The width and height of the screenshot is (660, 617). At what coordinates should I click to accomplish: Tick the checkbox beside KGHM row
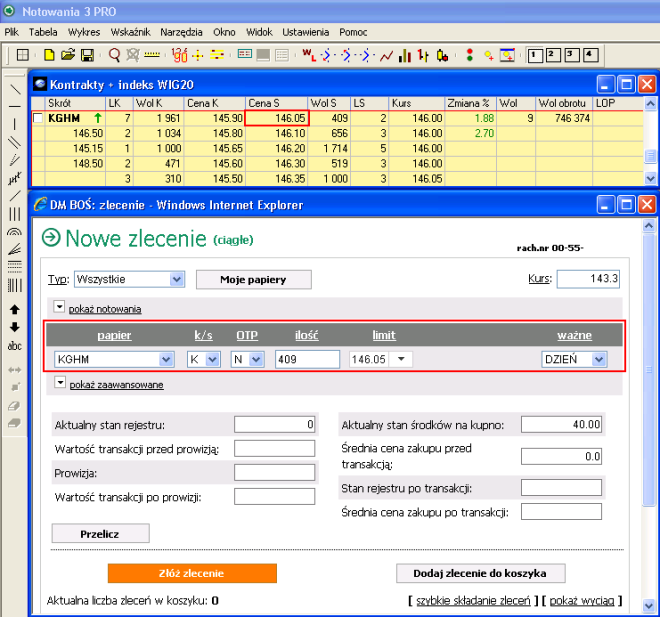tap(38, 118)
